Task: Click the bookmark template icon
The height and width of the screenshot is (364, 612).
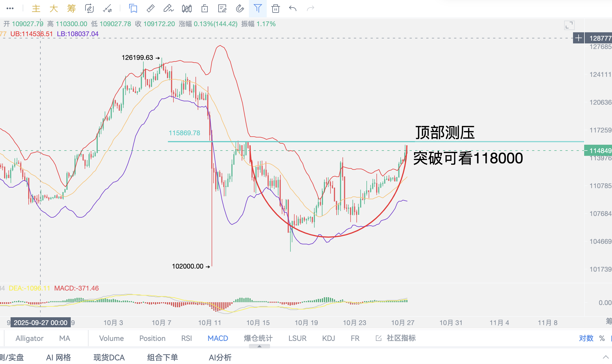Action: click(x=133, y=9)
